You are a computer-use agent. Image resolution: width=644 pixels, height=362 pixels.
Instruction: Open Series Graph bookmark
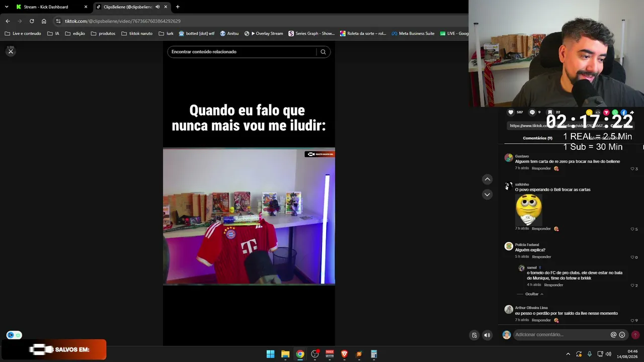pos(311,34)
